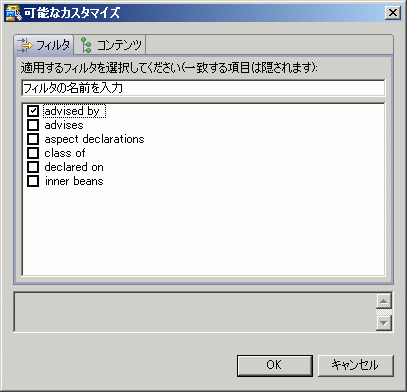
Task: Toggle the declared on checkbox
Action: pos(33,167)
